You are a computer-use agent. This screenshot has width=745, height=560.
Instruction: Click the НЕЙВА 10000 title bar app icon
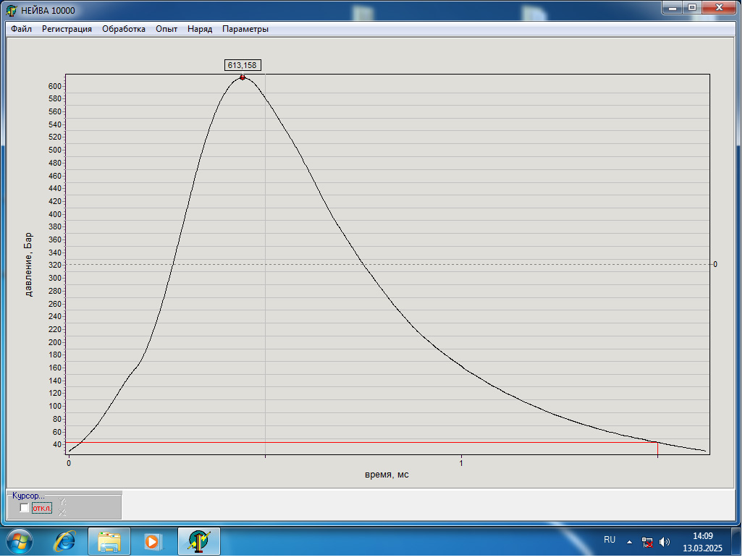(12, 10)
